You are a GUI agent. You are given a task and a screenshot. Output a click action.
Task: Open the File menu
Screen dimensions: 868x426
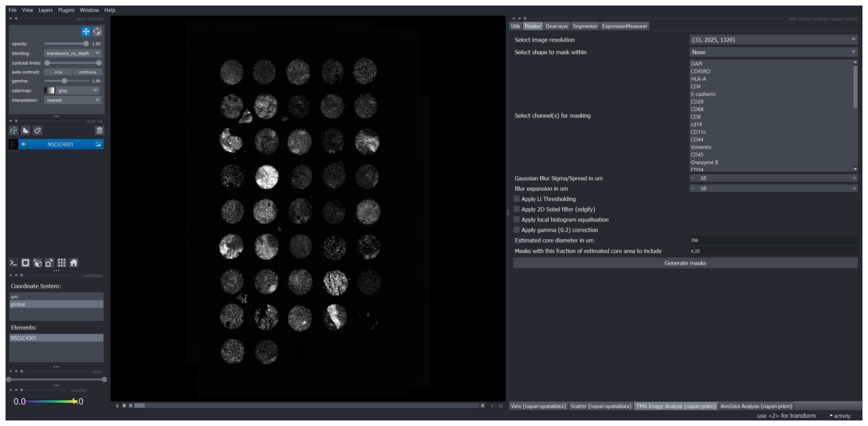click(x=13, y=10)
